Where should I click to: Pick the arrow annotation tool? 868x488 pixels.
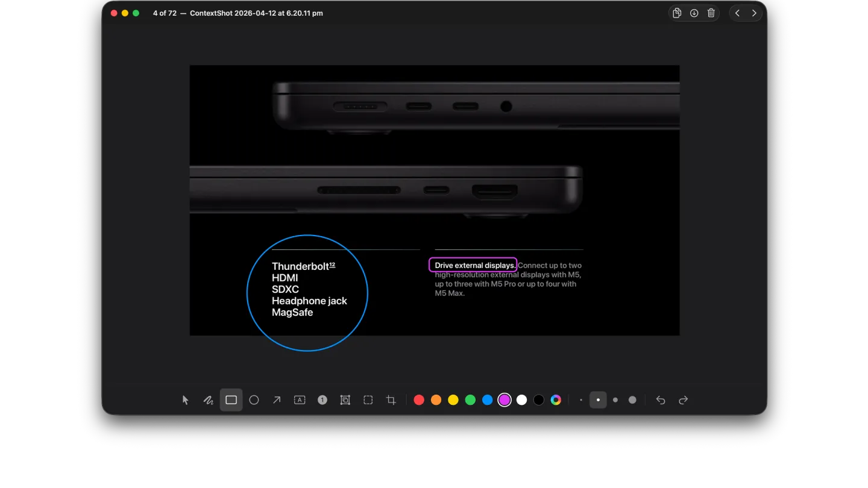tap(277, 400)
